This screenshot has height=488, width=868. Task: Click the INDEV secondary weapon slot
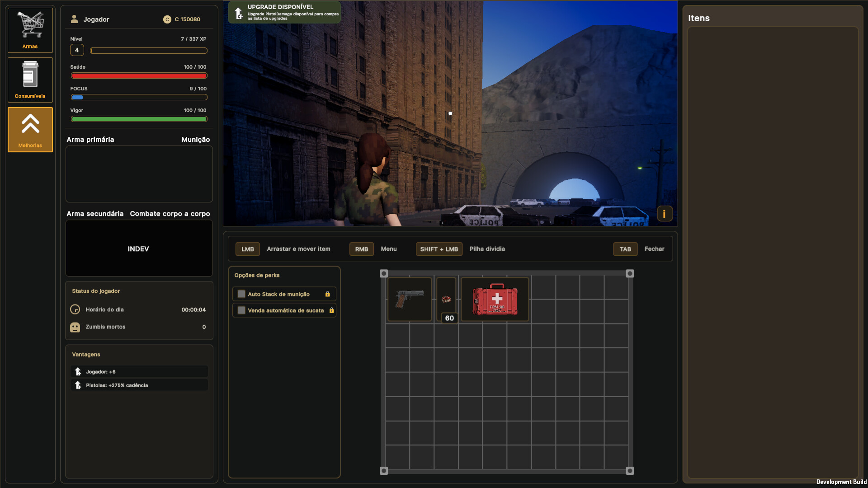coord(139,248)
